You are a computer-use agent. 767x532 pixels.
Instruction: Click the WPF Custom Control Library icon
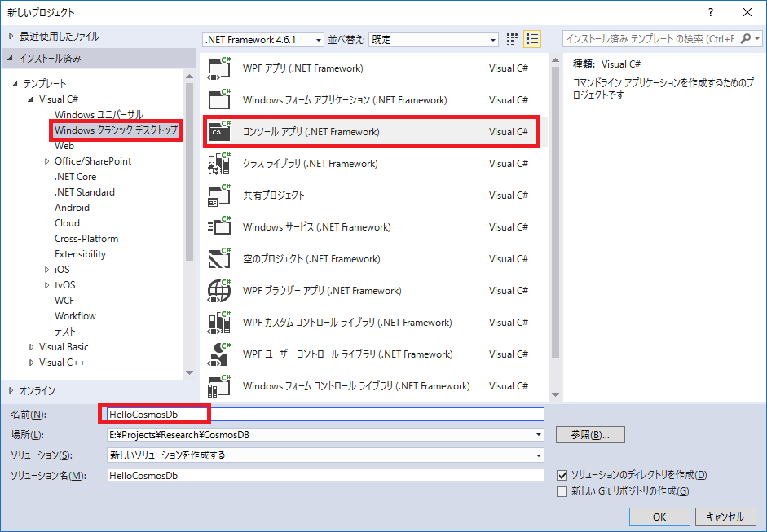(219, 323)
